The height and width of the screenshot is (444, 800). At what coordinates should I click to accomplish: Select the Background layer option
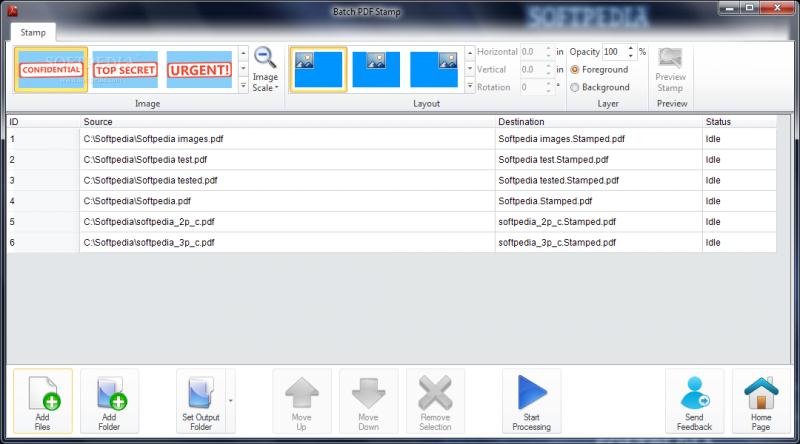tap(575, 87)
